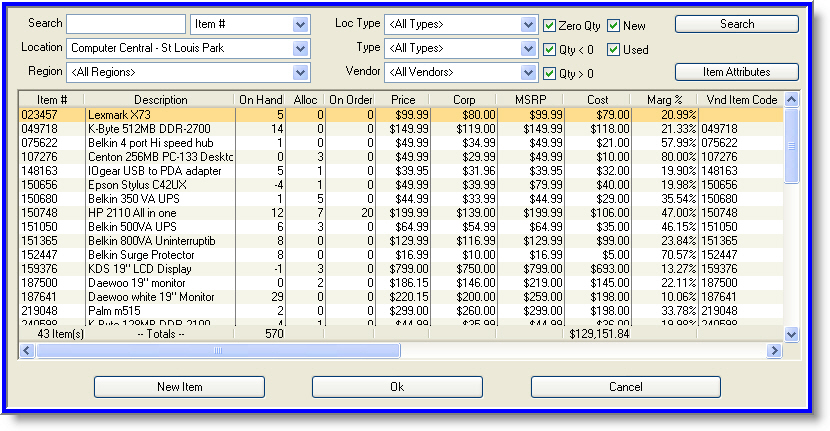The width and height of the screenshot is (830, 431).
Task: Click the Corp column header
Action: [464, 100]
